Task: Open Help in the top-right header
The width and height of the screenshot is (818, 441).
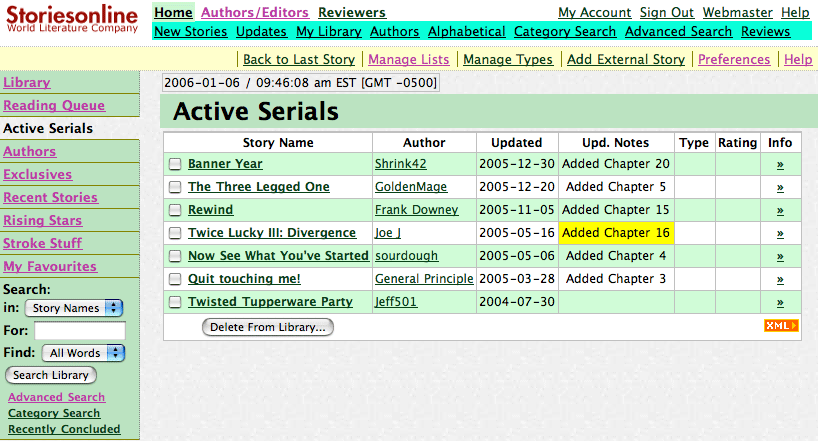Action: [x=795, y=12]
